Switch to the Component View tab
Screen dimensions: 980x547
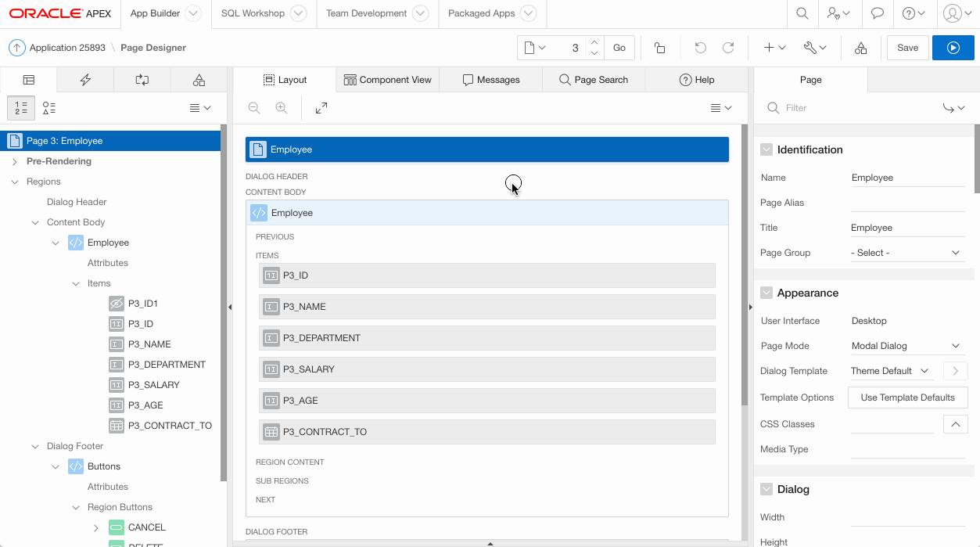387,80
